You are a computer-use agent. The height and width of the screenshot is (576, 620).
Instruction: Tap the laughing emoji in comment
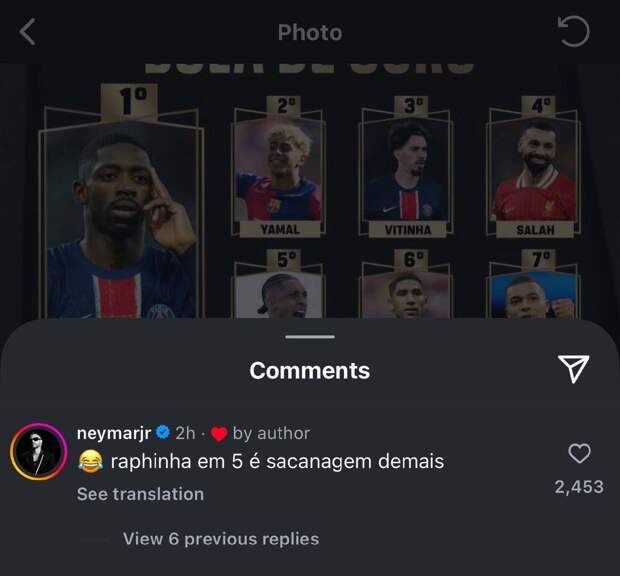91,461
